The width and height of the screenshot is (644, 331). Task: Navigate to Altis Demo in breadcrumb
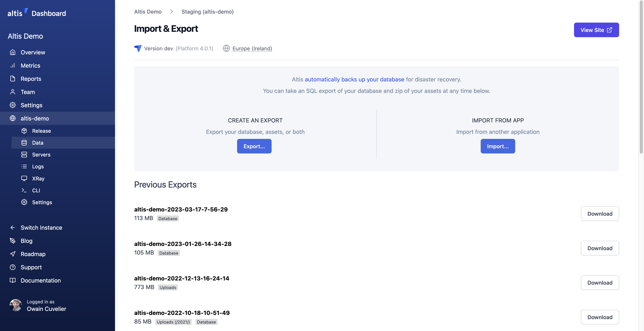[x=148, y=11]
